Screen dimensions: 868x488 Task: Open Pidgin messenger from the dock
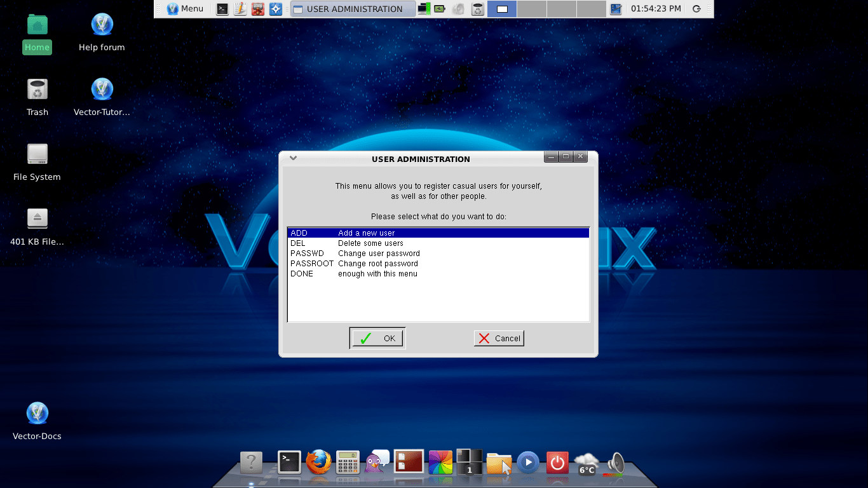point(377,462)
